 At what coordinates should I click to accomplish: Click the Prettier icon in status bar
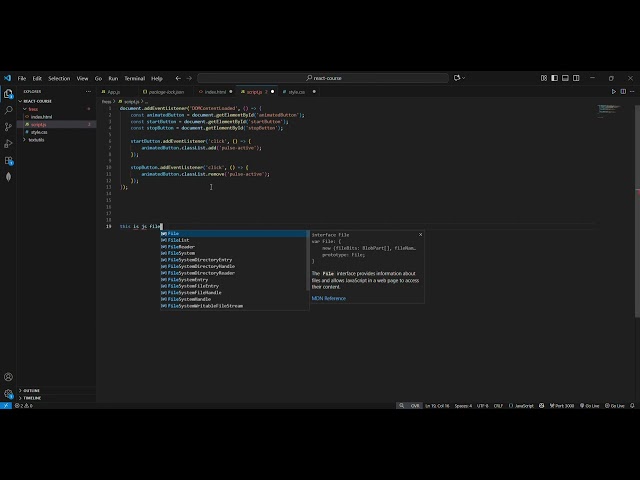click(x=542, y=406)
